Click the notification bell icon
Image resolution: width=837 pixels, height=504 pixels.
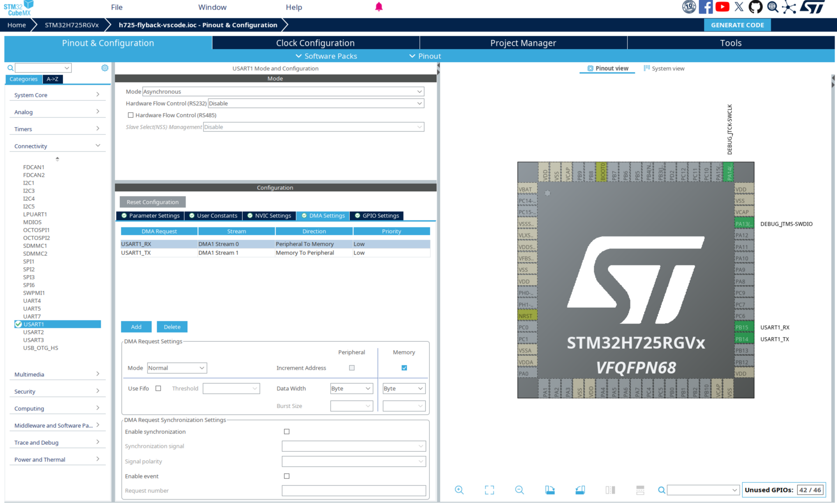coord(378,7)
